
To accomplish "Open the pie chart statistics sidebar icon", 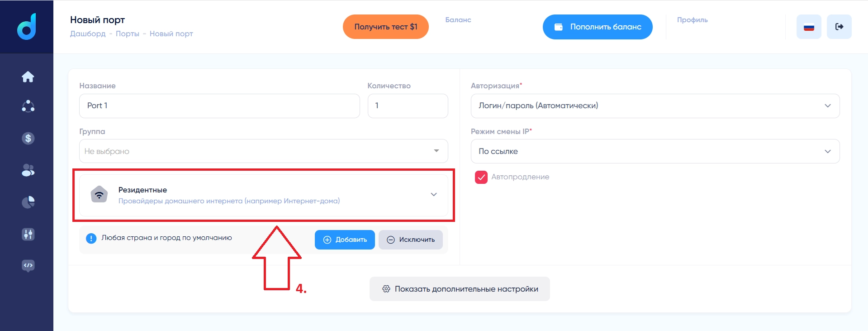I will pyautogui.click(x=28, y=202).
